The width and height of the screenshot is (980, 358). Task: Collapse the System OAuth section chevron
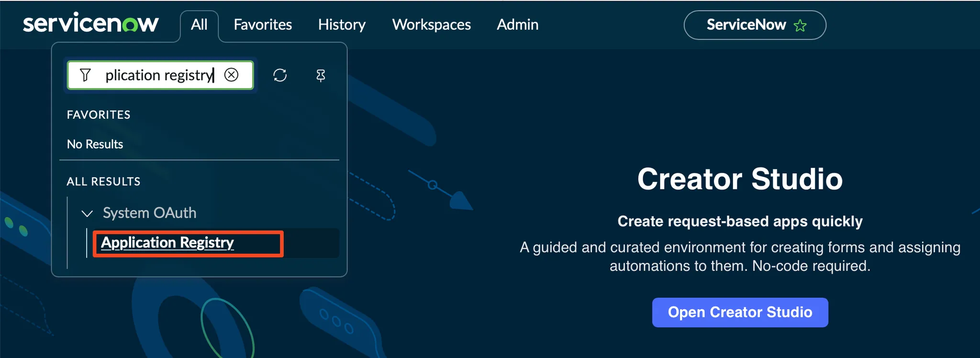click(x=87, y=213)
